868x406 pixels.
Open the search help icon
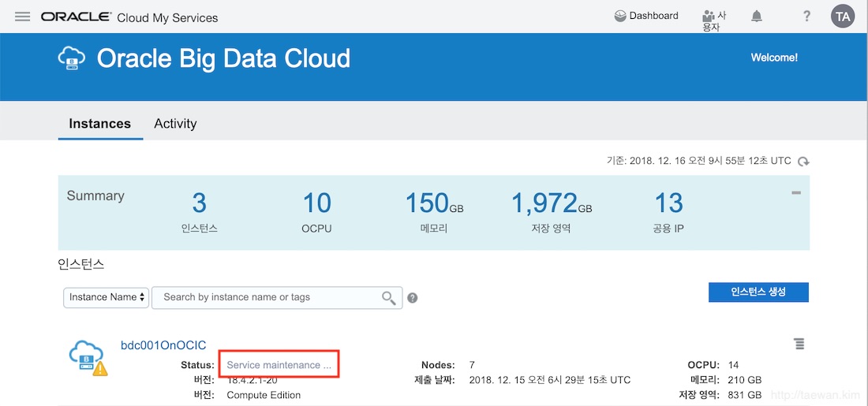point(413,298)
